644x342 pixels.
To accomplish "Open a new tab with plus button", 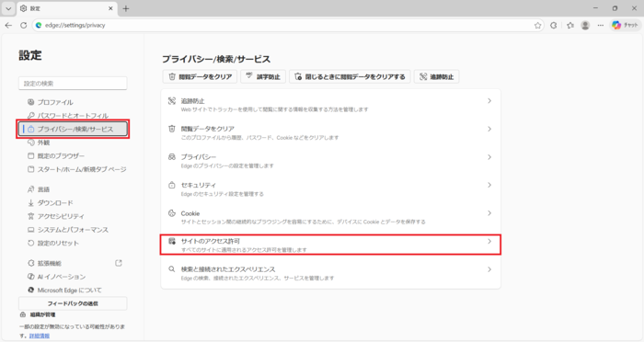I will point(126,8).
